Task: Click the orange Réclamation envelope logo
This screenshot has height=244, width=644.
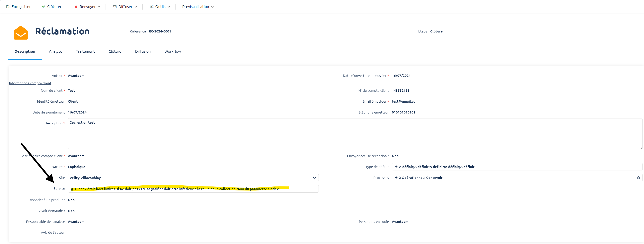Action: [x=21, y=33]
